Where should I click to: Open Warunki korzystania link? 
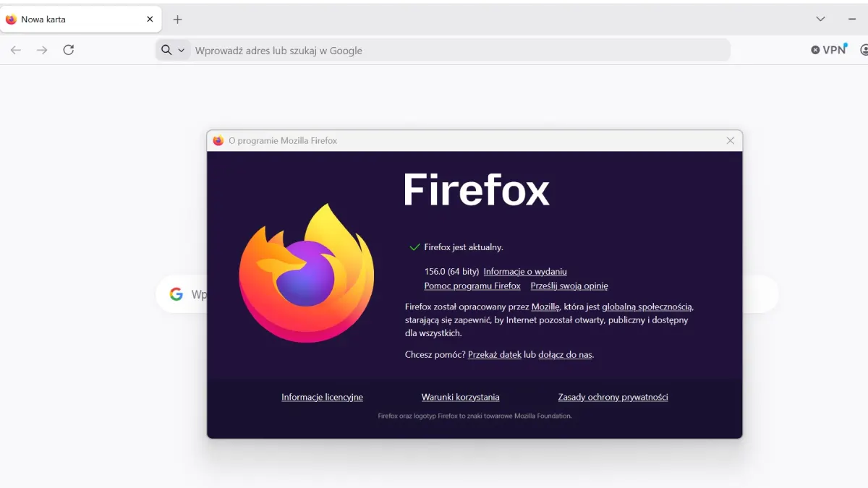[x=461, y=398]
